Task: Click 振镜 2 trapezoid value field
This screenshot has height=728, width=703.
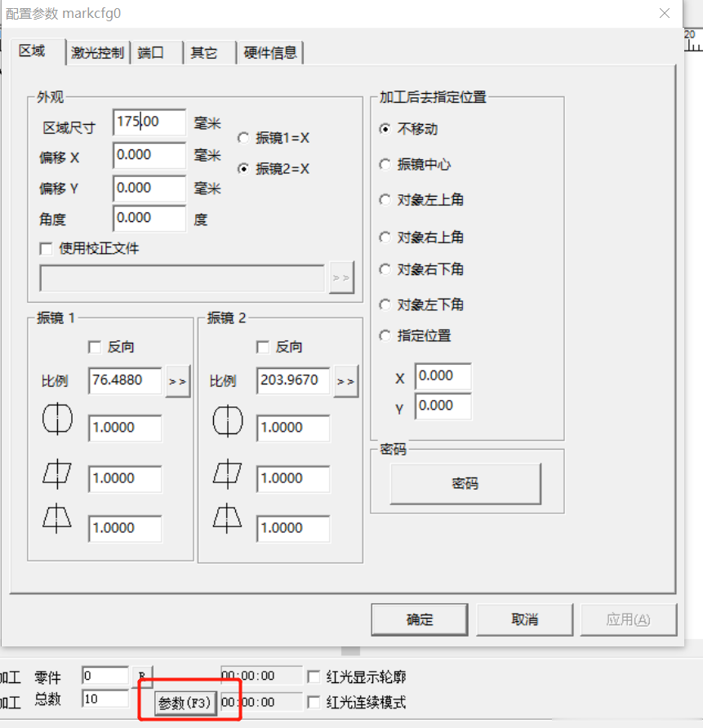Action: point(293,528)
